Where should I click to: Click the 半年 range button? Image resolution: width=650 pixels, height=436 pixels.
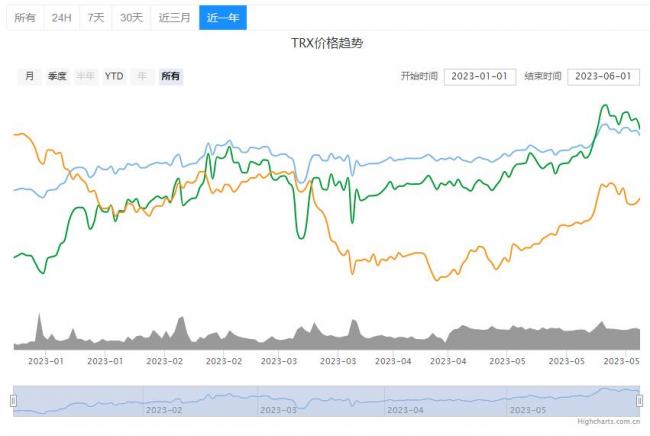tap(85, 76)
